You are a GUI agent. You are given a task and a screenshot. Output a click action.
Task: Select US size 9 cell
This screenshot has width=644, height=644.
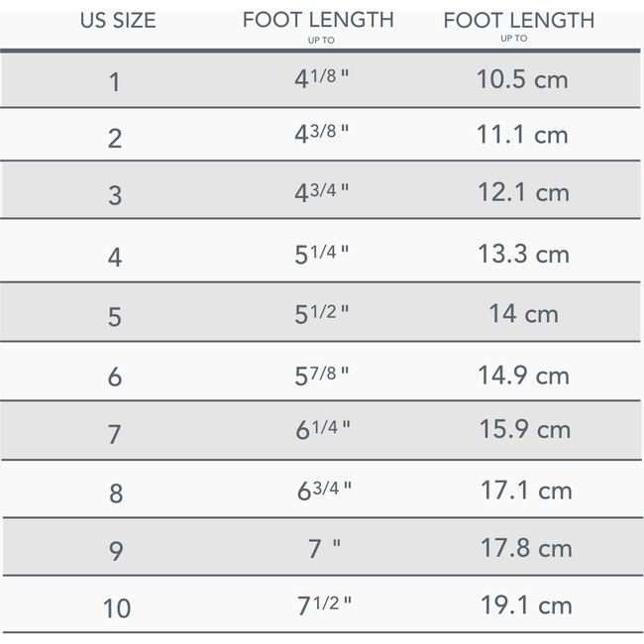[x=115, y=551]
